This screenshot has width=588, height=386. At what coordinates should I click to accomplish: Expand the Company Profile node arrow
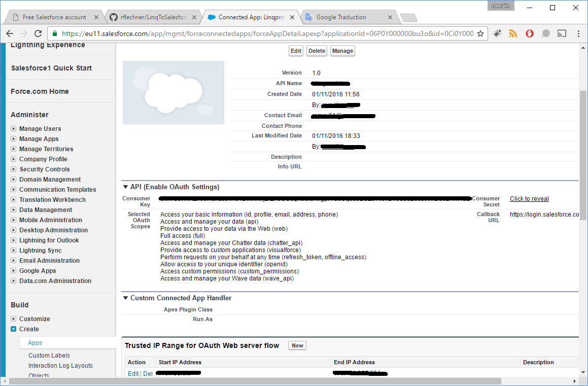click(x=14, y=159)
